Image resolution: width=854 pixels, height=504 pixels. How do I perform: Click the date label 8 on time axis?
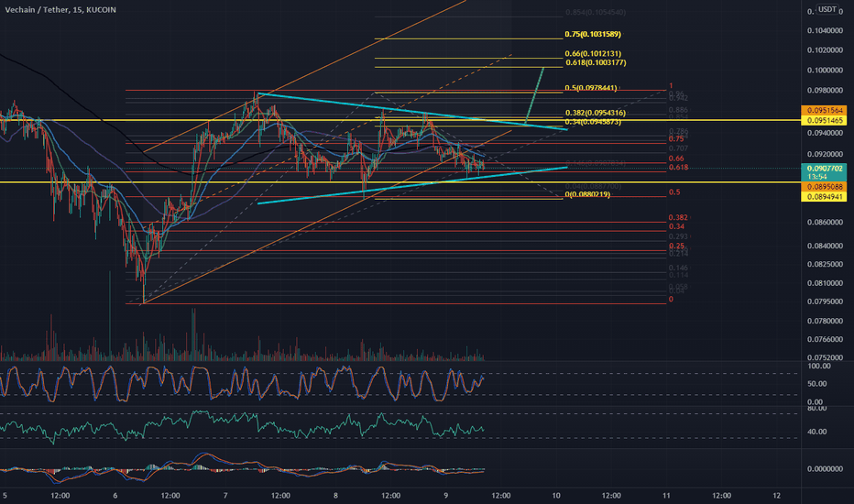(335, 496)
